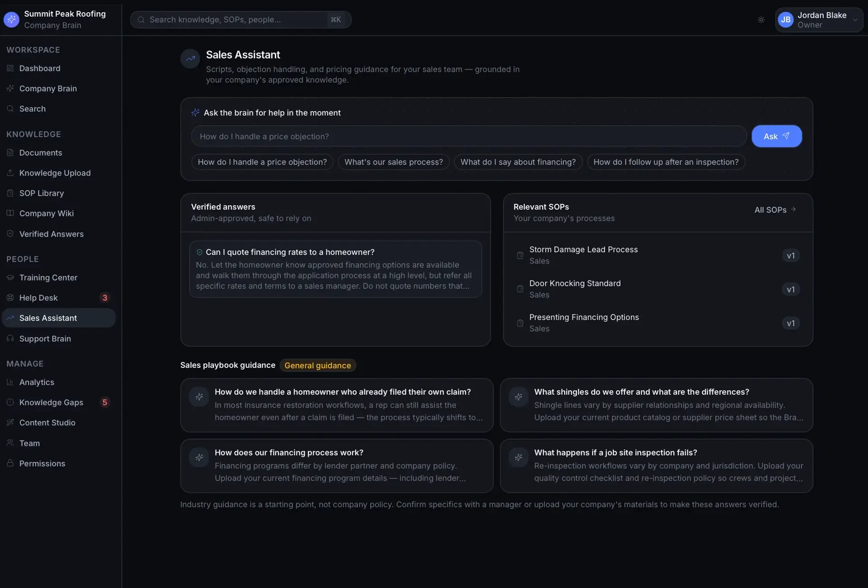Viewport: 868px width, 588px height.
Task: Click the Permissions lock icon
Action: click(10, 464)
